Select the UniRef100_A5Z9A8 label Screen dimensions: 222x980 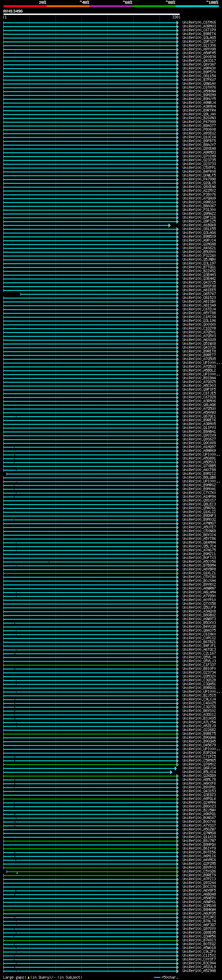coord(199,971)
